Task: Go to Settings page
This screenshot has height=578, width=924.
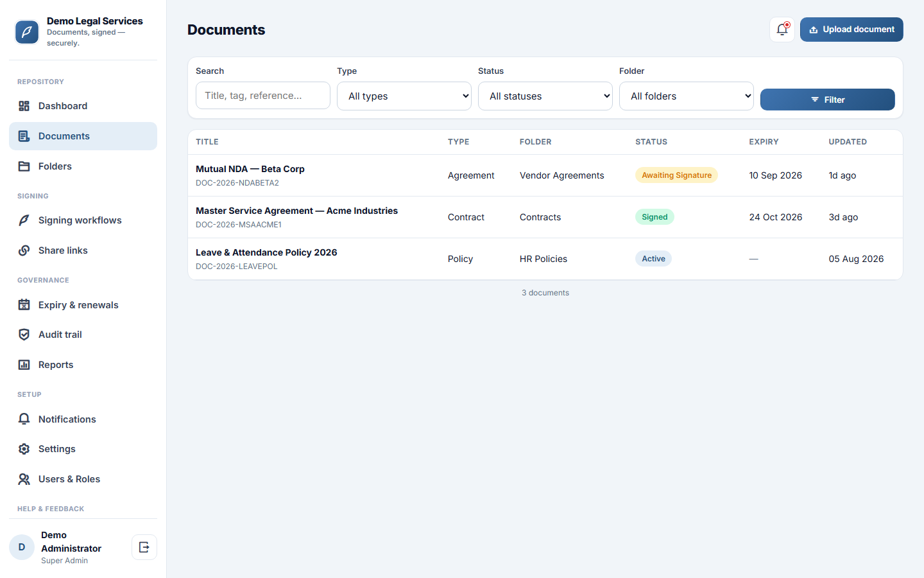Action: click(x=83, y=449)
